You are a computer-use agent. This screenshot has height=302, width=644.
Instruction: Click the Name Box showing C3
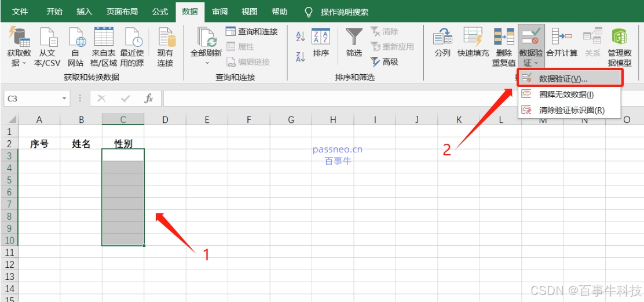click(32, 99)
